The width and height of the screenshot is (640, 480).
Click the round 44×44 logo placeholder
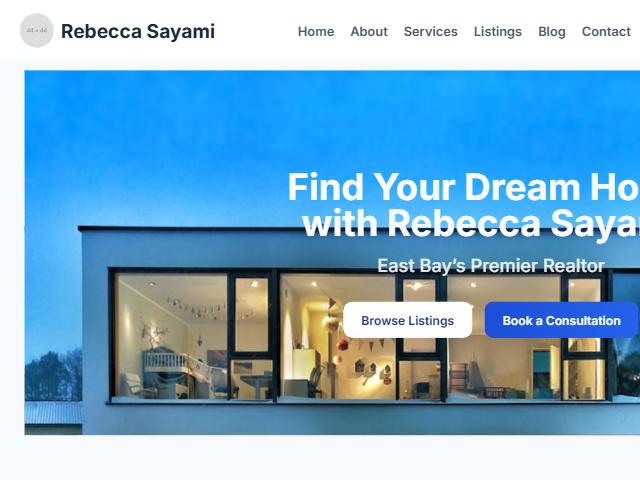coord(37,31)
